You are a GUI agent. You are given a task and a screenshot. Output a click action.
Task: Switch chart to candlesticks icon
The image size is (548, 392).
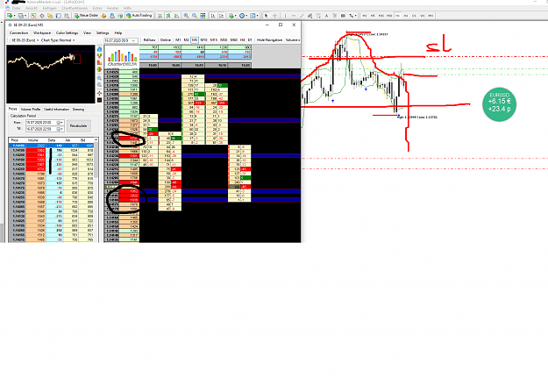pyautogui.click(x=168, y=16)
